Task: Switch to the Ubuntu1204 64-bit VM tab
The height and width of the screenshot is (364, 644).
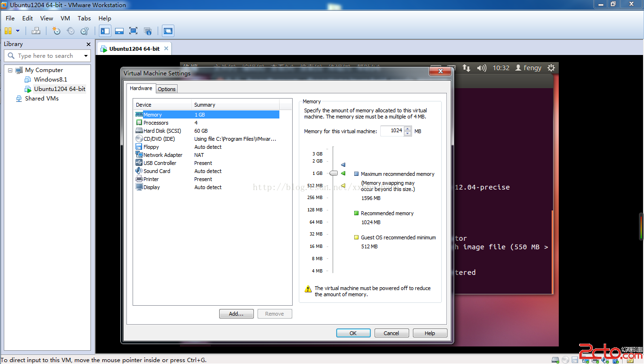Action: [x=134, y=49]
